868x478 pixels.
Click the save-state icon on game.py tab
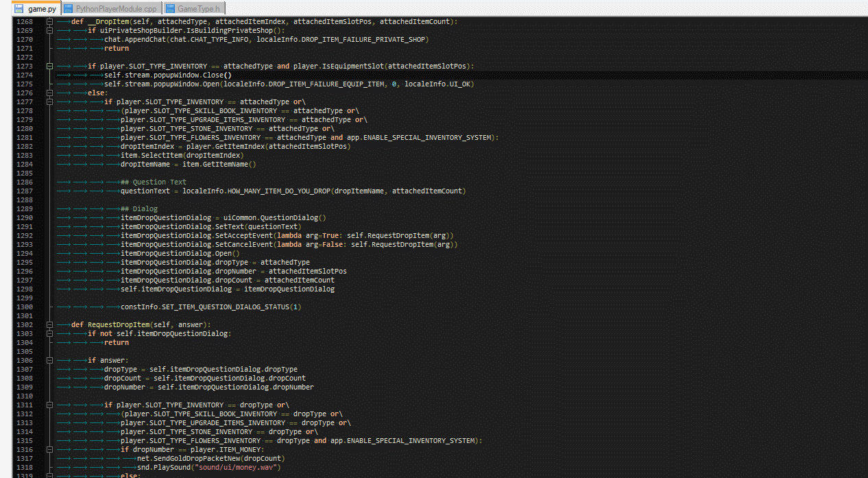pyautogui.click(x=19, y=9)
